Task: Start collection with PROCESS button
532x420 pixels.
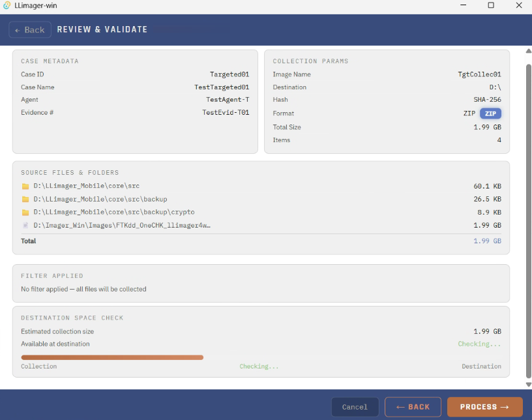Action: pyautogui.click(x=485, y=407)
